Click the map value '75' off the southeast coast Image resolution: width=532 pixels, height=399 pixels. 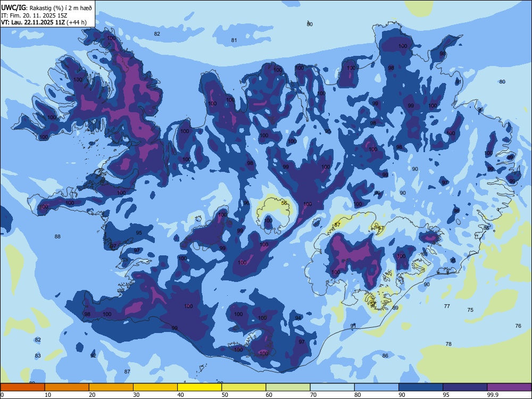(470, 310)
